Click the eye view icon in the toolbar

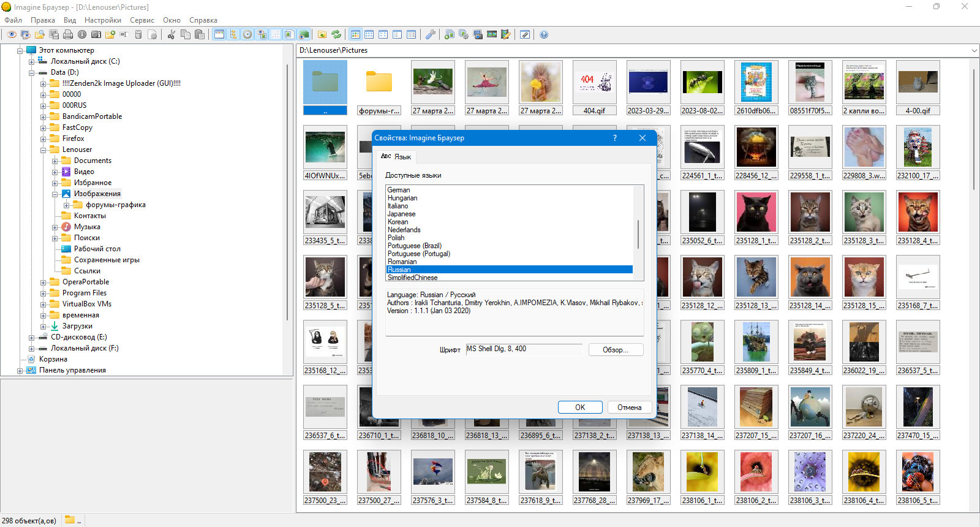12,34
